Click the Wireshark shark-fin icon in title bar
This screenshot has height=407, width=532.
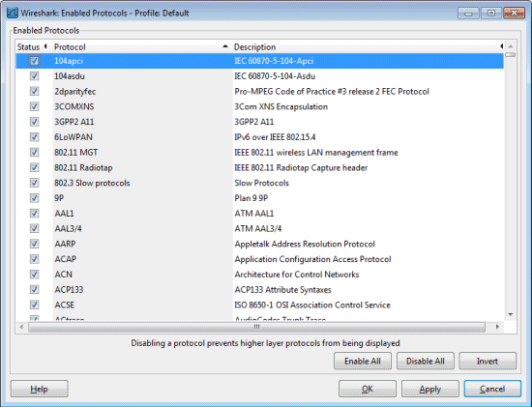point(13,13)
